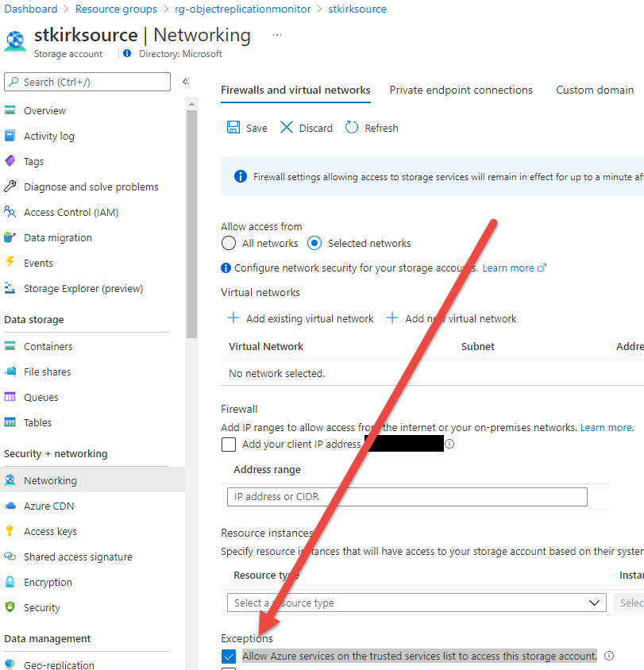Click the Subnet column header
Image resolution: width=644 pixels, height=670 pixels.
[478, 347]
